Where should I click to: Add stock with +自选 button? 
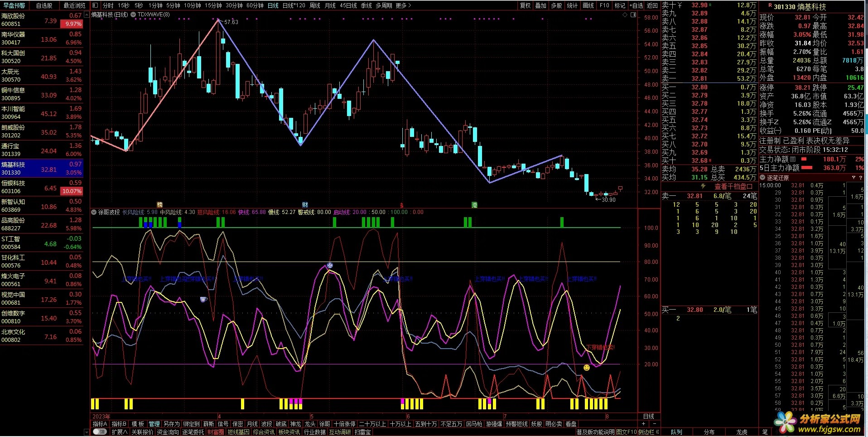(x=636, y=5)
